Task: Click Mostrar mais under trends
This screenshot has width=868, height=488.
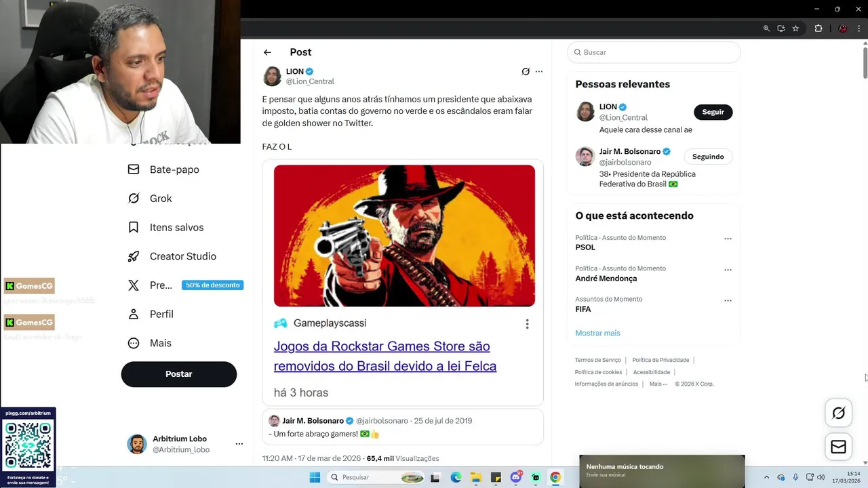Action: coord(597,333)
